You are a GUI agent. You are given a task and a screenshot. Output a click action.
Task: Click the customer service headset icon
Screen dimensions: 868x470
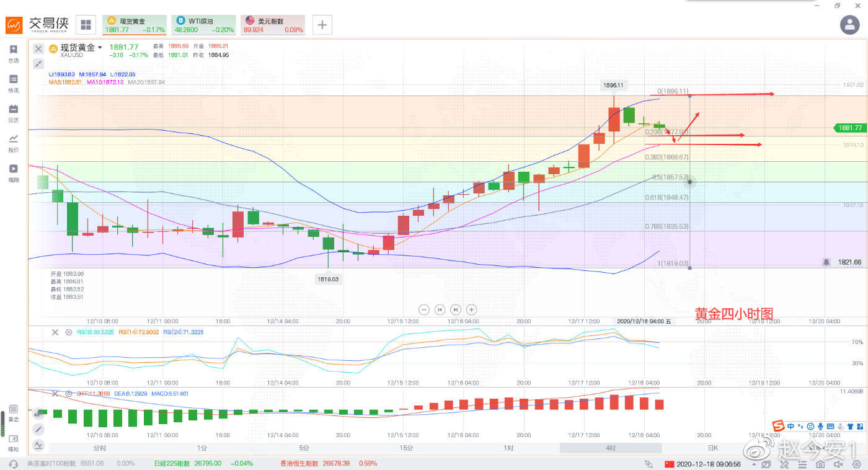(x=13, y=464)
